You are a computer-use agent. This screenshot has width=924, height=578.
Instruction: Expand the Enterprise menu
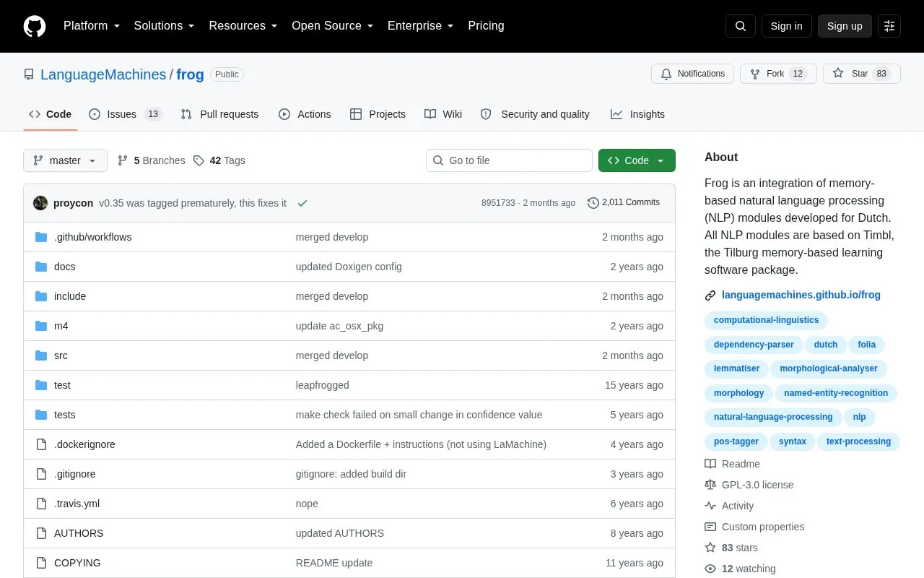421,26
